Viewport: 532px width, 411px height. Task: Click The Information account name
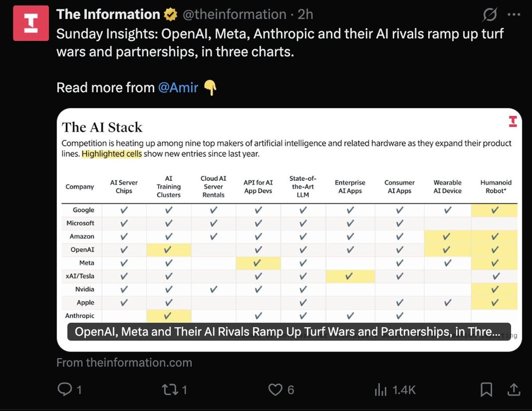pos(108,15)
